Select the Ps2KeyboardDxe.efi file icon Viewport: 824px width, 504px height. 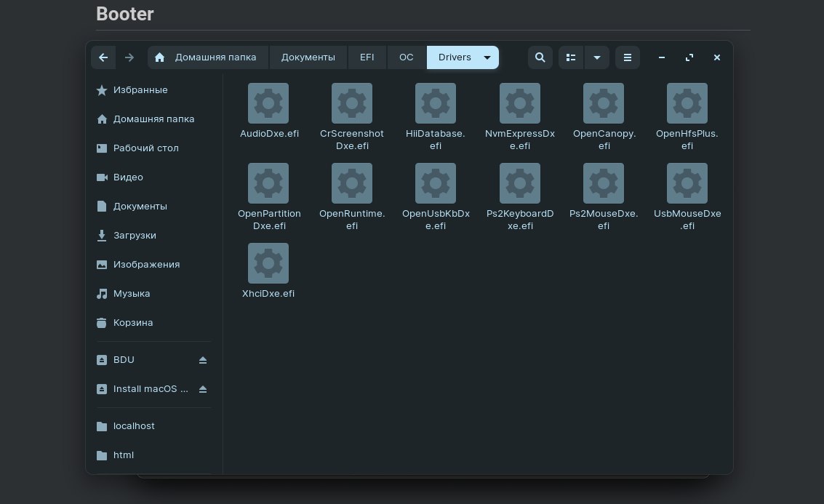tap(520, 183)
